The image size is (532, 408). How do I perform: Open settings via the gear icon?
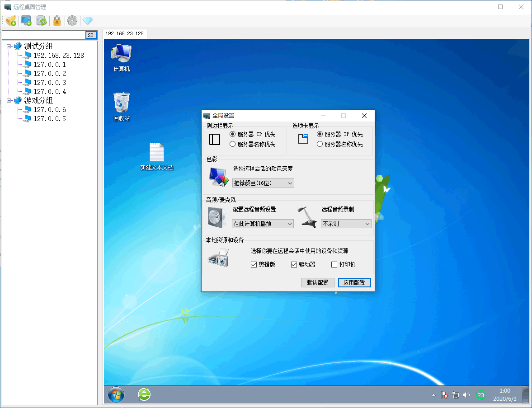(x=72, y=20)
